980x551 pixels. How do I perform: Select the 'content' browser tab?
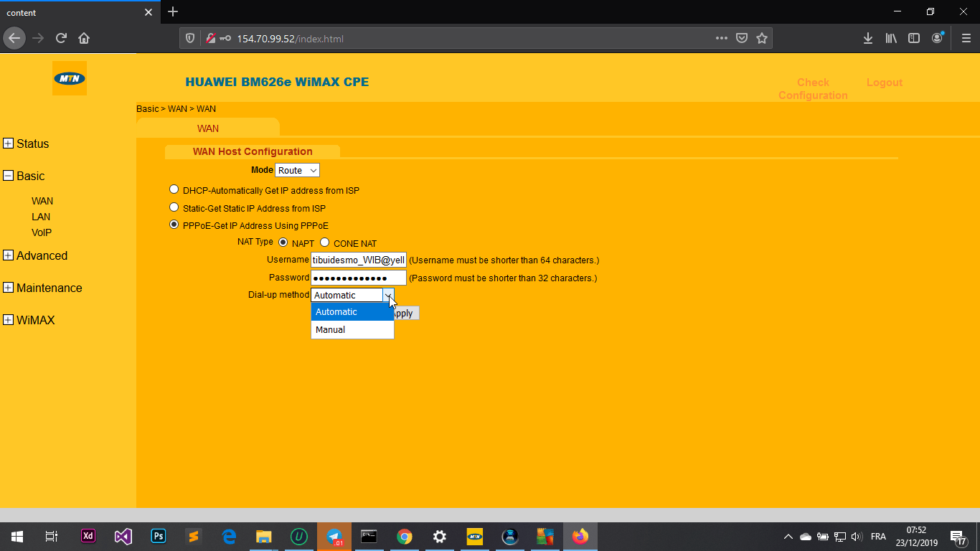coord(79,12)
